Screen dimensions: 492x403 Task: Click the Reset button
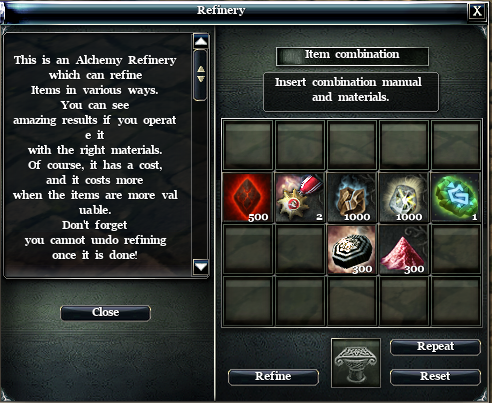(435, 377)
